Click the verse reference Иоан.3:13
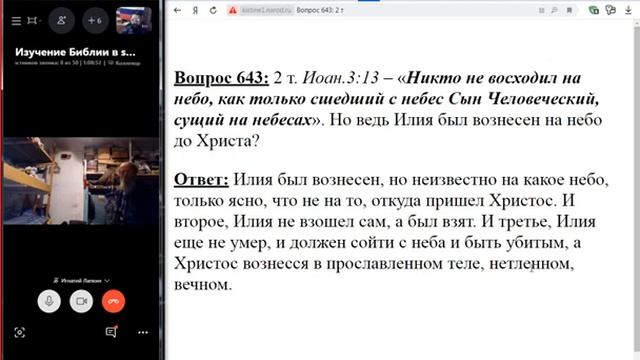This screenshot has width=640, height=360. (x=340, y=78)
